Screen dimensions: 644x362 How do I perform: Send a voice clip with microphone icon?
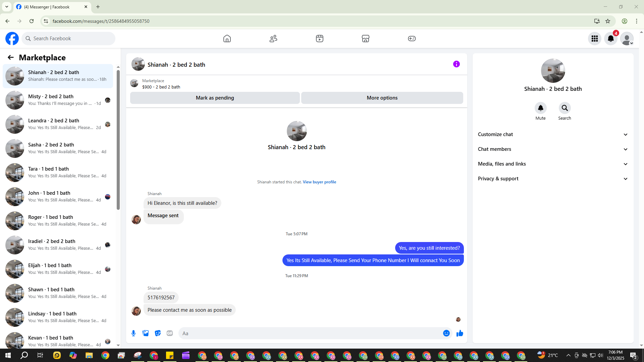click(133, 333)
